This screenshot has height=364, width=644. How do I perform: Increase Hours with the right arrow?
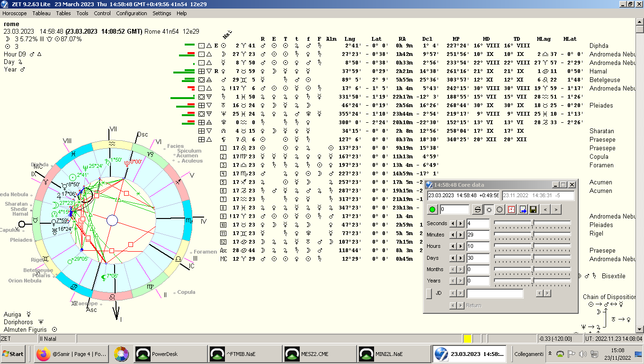460,246
